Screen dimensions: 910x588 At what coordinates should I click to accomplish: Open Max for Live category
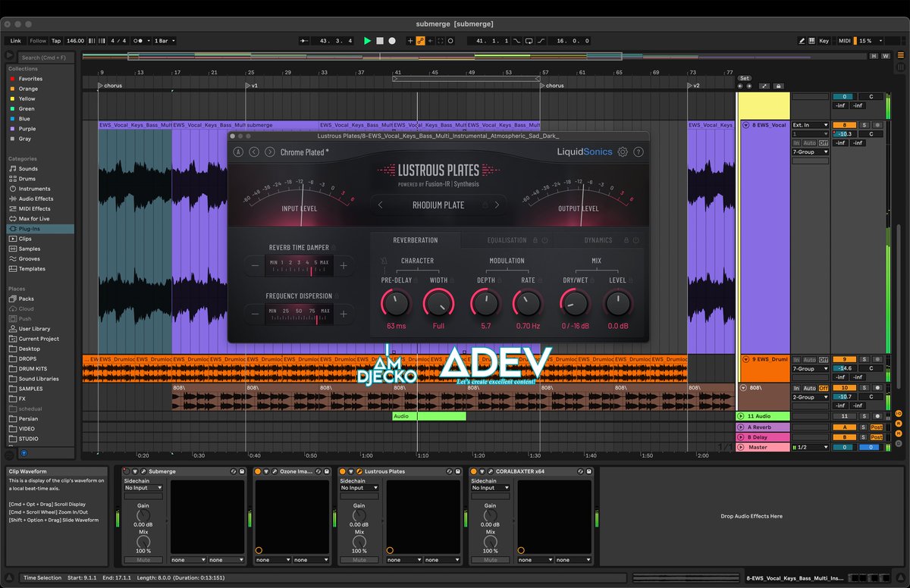pyautogui.click(x=34, y=218)
